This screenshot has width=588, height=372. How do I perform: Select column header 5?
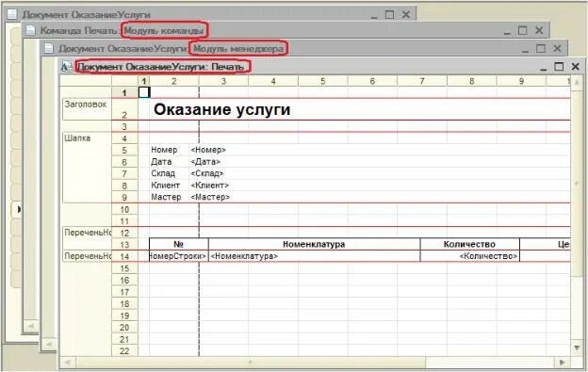coord(323,81)
